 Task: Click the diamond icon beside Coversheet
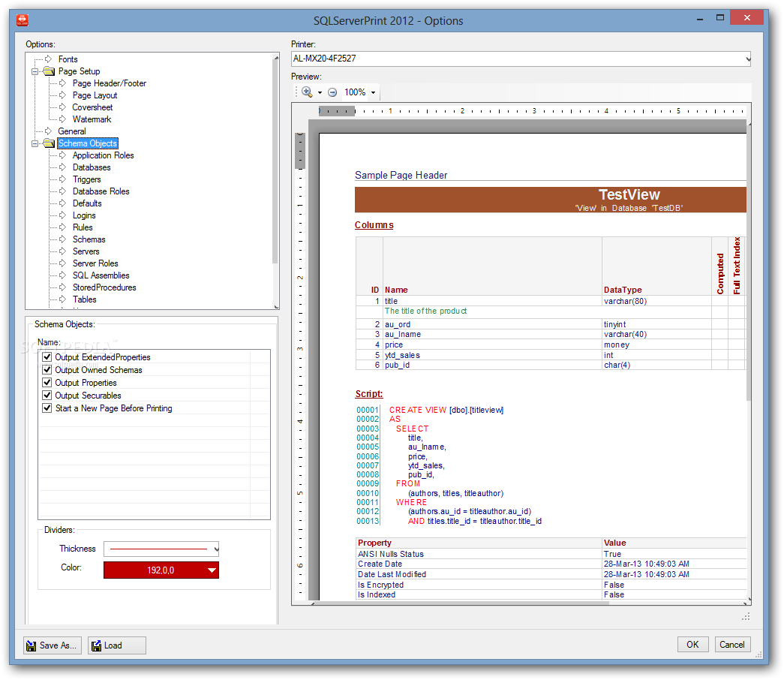pos(62,107)
